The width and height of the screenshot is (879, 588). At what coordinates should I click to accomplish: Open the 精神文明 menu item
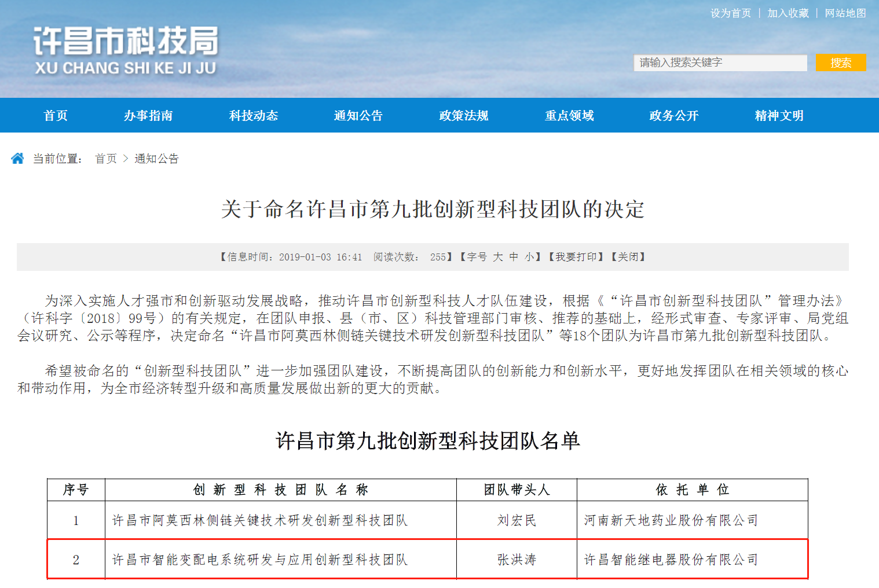pos(779,116)
